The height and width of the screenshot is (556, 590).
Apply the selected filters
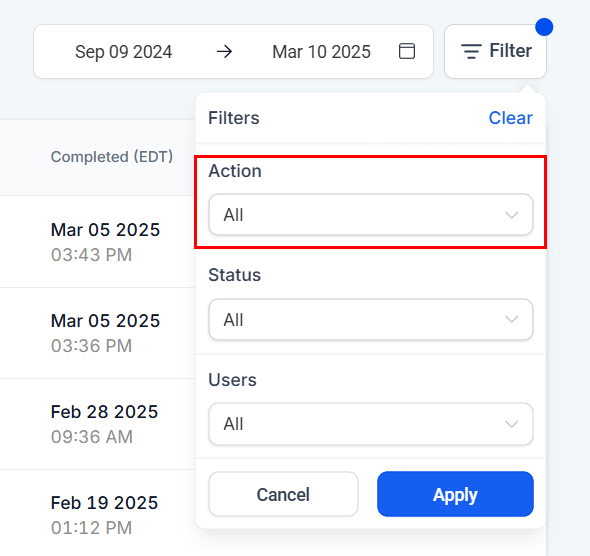pos(455,494)
